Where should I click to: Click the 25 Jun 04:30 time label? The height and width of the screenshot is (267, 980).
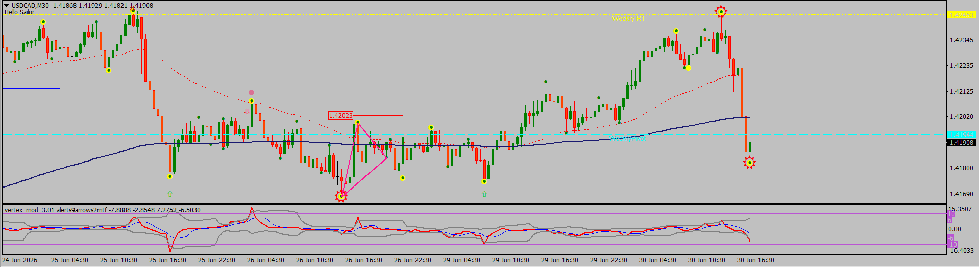[x=69, y=260]
